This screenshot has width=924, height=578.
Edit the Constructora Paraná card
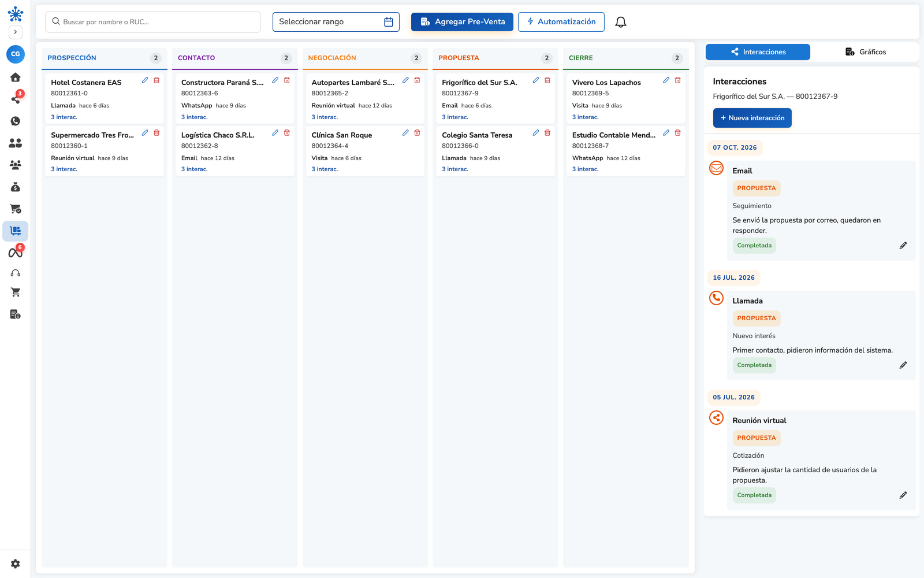[x=275, y=80]
